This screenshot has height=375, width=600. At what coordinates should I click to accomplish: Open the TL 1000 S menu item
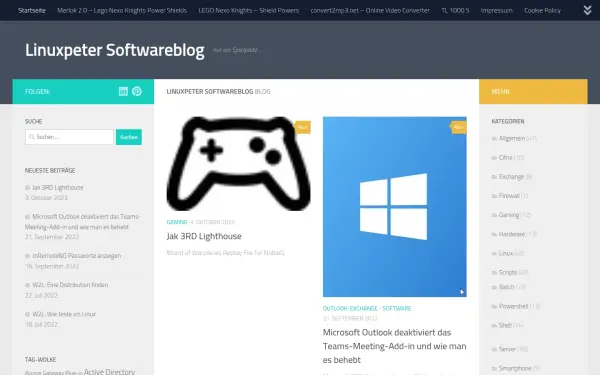click(x=455, y=10)
